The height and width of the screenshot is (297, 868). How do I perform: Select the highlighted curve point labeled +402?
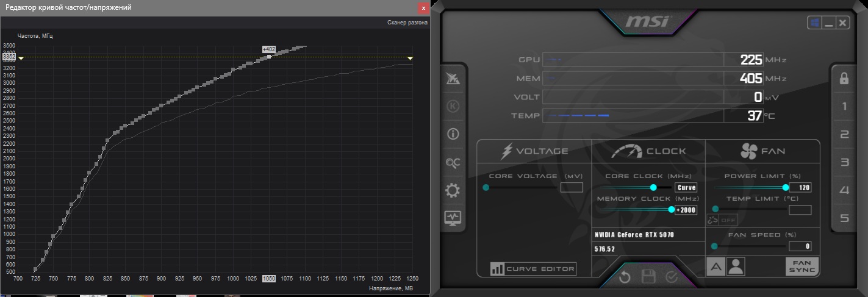269,57
